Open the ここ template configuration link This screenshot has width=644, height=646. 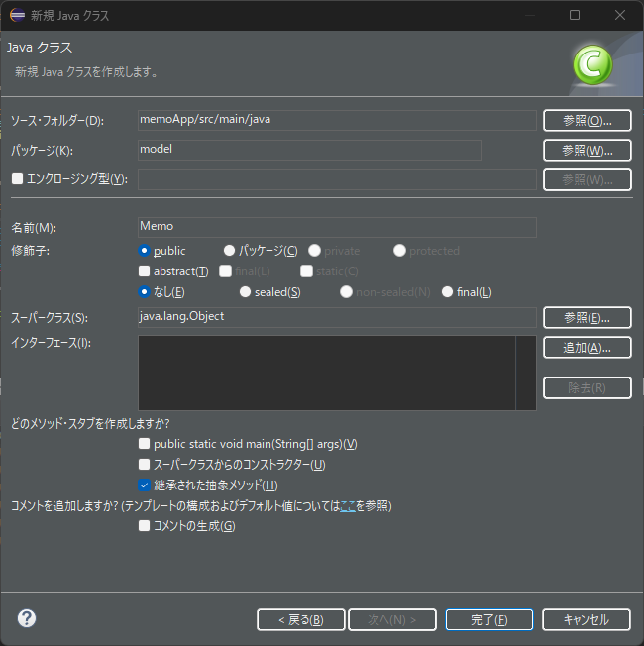tap(348, 506)
